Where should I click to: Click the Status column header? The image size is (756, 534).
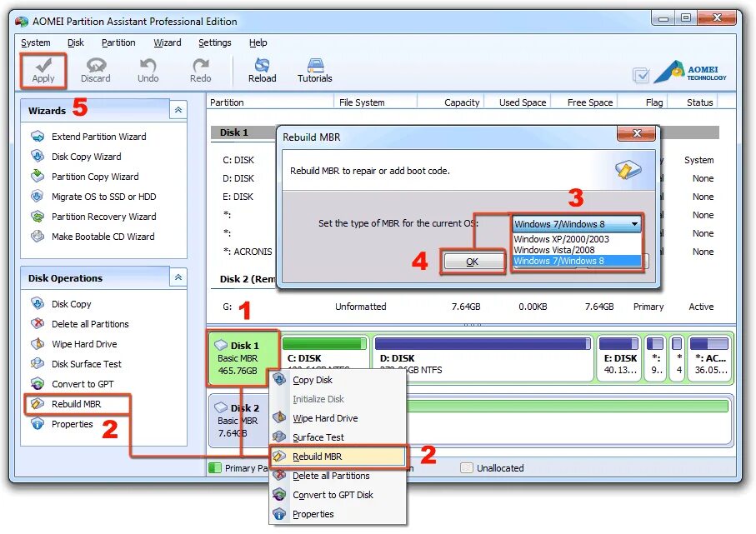693,102
